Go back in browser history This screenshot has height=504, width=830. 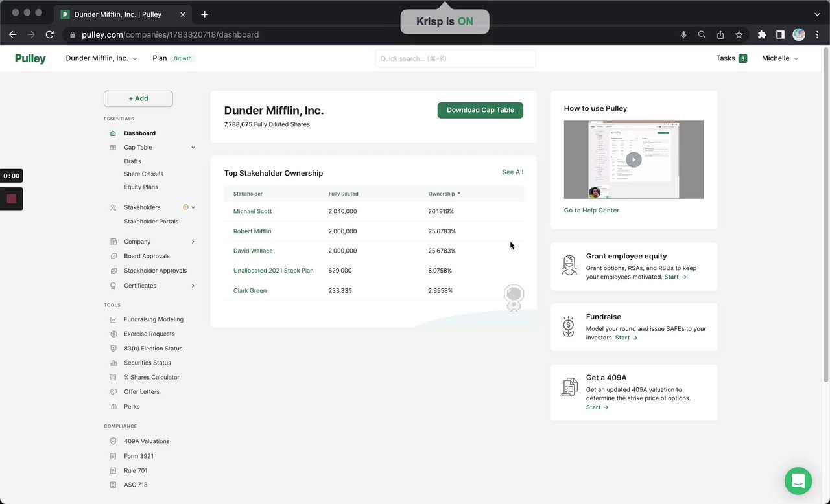(x=13, y=35)
